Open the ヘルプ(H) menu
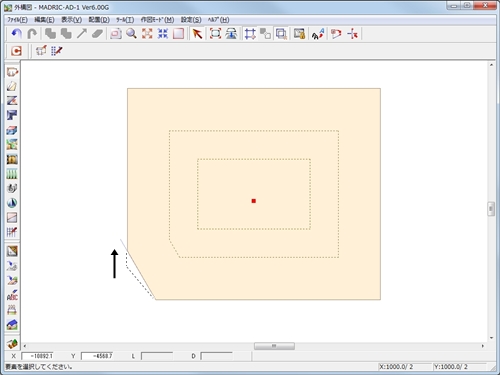 (x=218, y=20)
